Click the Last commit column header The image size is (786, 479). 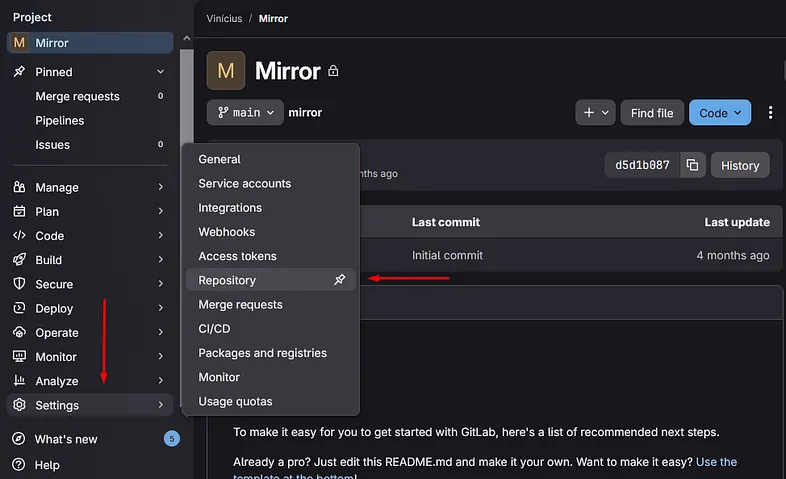click(446, 222)
